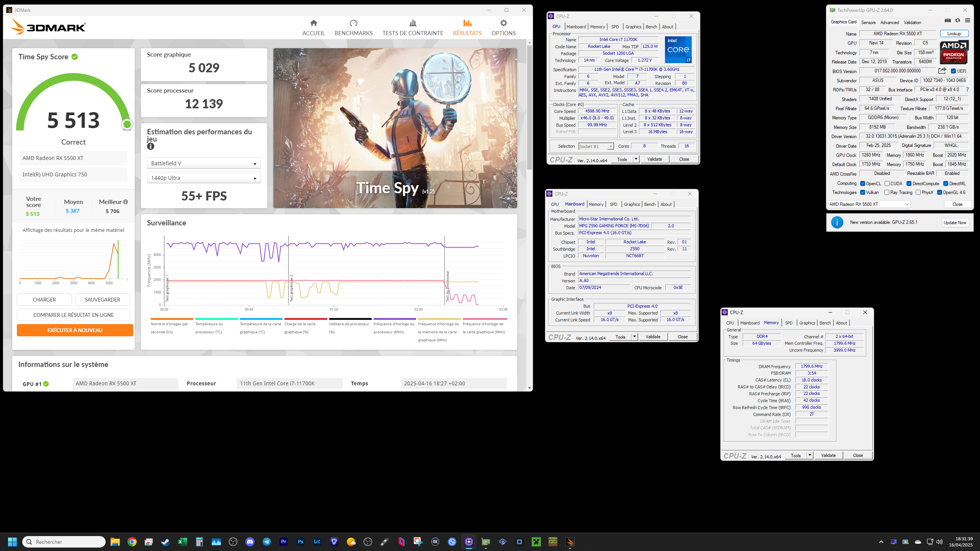Screen dimensions: 980x551
Task: Click Charger button in 3DMark
Action: click(44, 300)
